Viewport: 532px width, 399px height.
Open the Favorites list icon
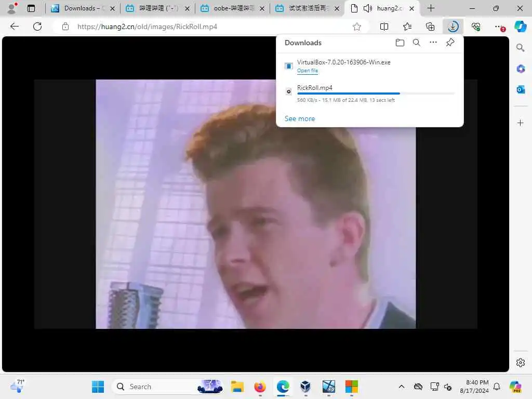[407, 26]
